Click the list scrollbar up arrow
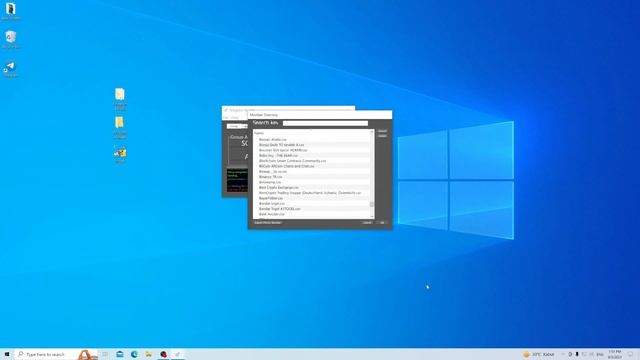This screenshot has height=360, width=640. (371, 132)
